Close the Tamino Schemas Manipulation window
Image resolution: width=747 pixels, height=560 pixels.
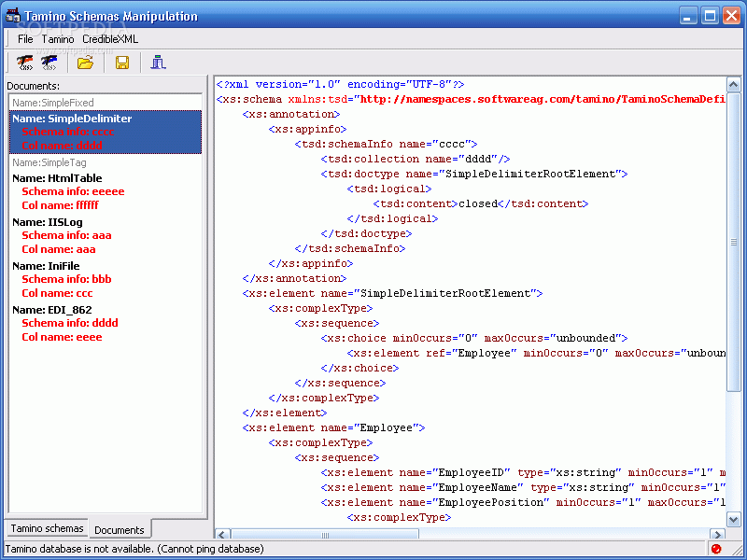tap(732, 16)
